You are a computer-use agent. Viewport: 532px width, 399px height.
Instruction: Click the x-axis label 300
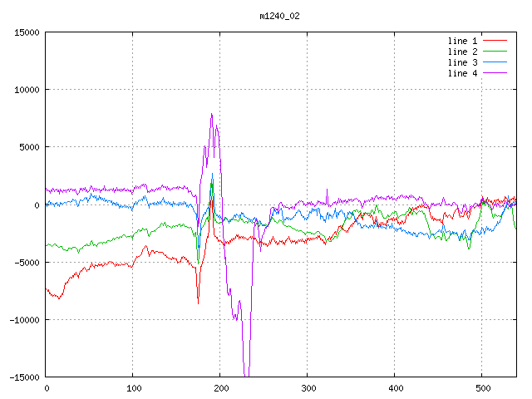tap(308, 388)
